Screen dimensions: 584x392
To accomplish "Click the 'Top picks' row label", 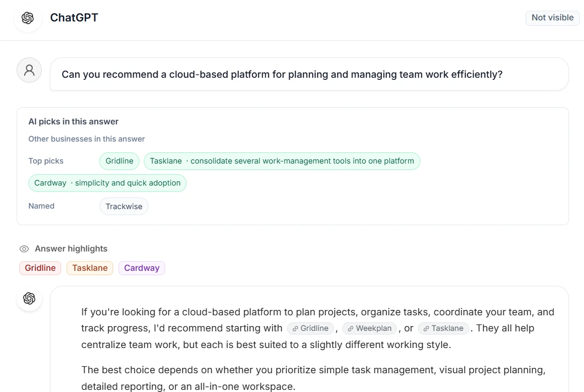I will [x=46, y=161].
